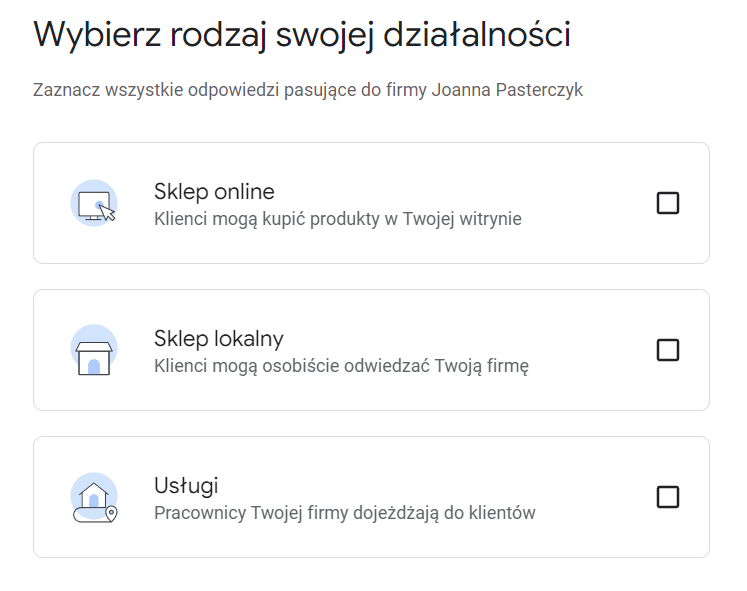Click text about customers visiting in person
The image size is (747, 591).
coord(341,365)
